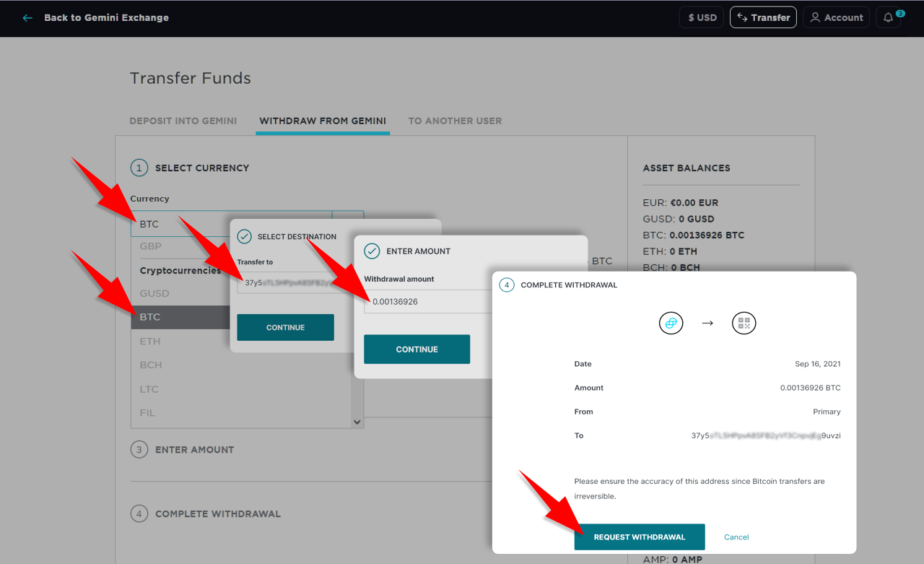Expand the Enter Amount step heading
Viewport: 924px width, 564px height.
195,449
